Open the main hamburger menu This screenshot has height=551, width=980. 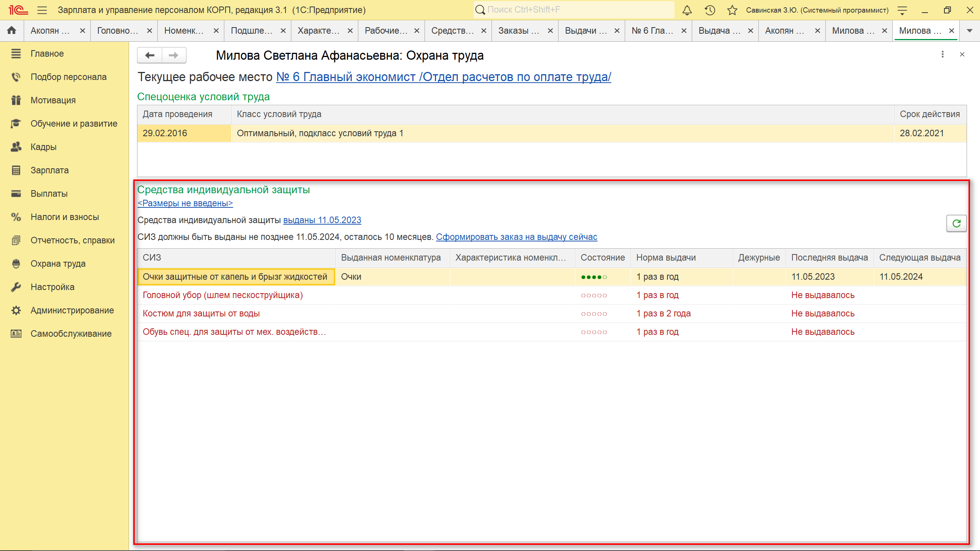tap(42, 10)
